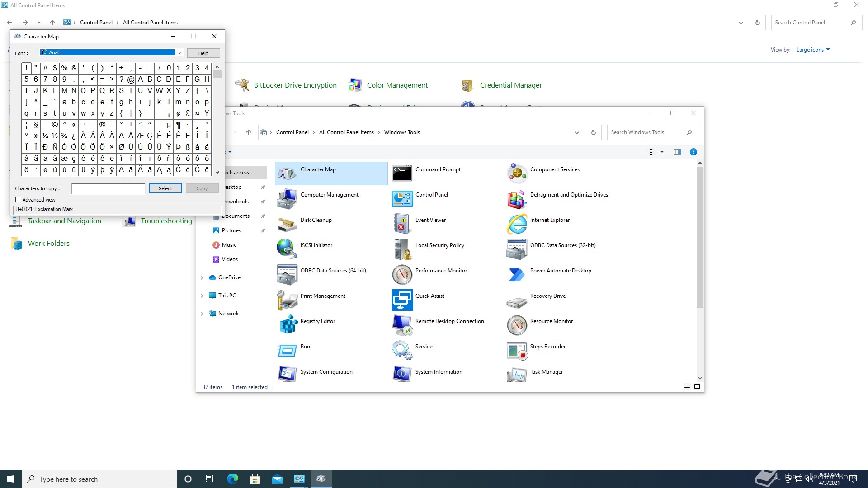This screenshot has width=868, height=488.
Task: Open Local Security Policy icon
Action: pos(402,249)
